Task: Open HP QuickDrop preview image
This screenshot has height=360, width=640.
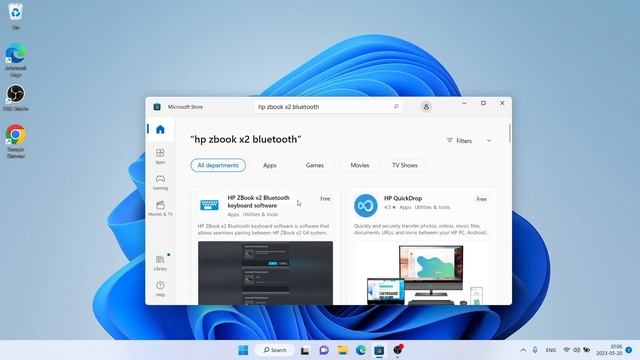Action: tap(422, 273)
